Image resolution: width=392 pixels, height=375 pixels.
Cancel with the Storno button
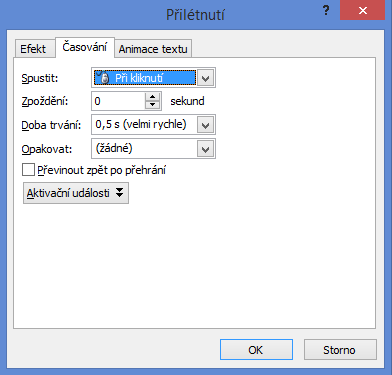(x=340, y=350)
